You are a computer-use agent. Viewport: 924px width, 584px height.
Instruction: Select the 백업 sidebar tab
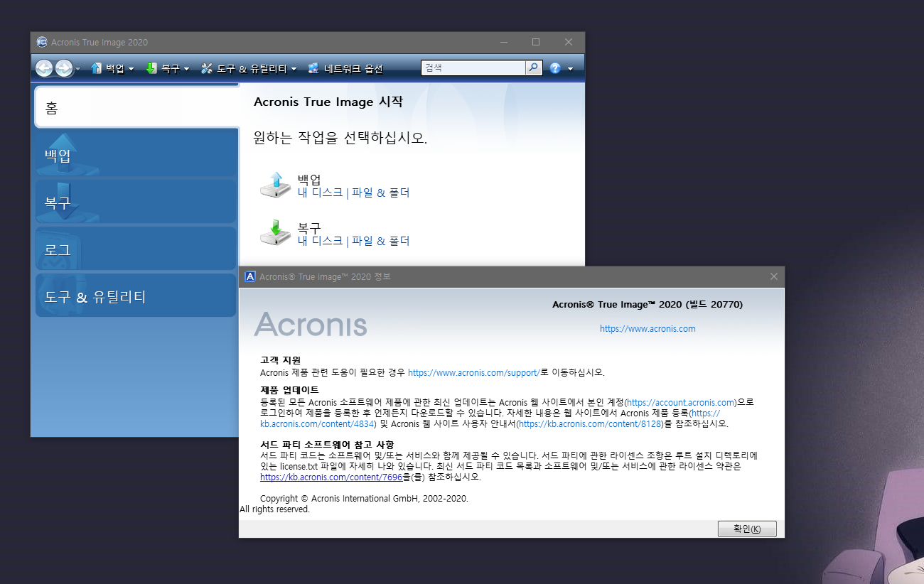point(136,153)
